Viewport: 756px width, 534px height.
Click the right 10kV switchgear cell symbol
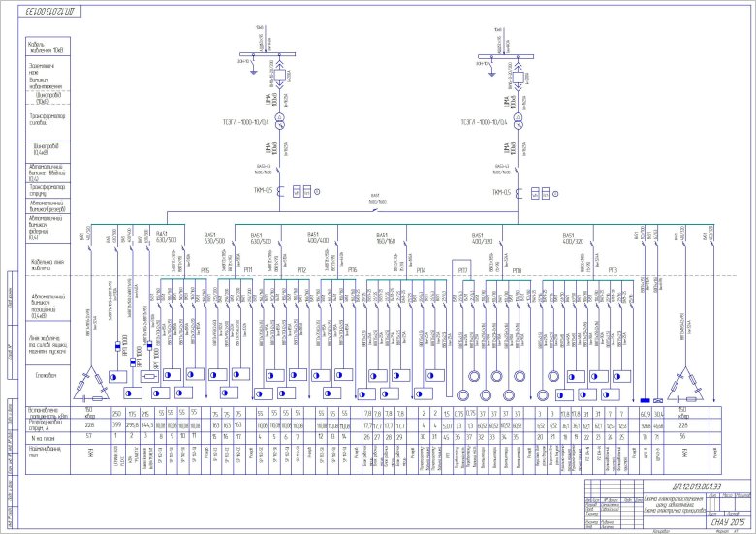(519, 77)
